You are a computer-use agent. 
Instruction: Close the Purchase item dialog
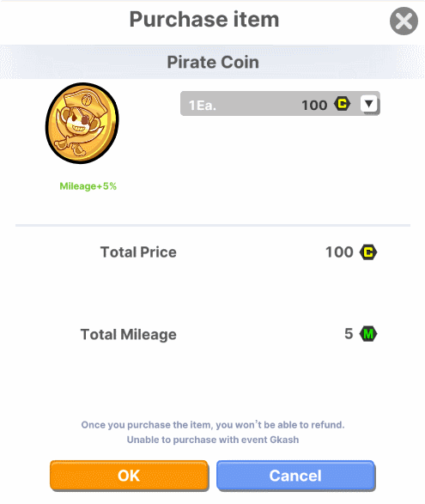[404, 21]
